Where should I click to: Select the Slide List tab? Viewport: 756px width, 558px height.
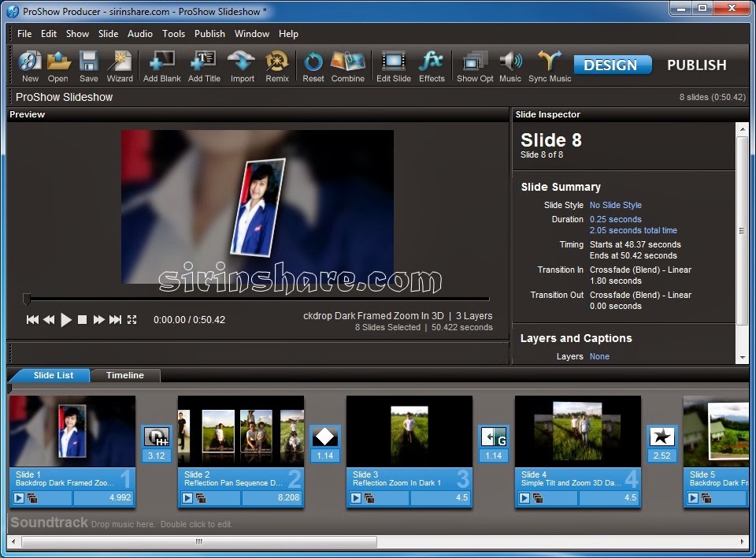pos(53,375)
